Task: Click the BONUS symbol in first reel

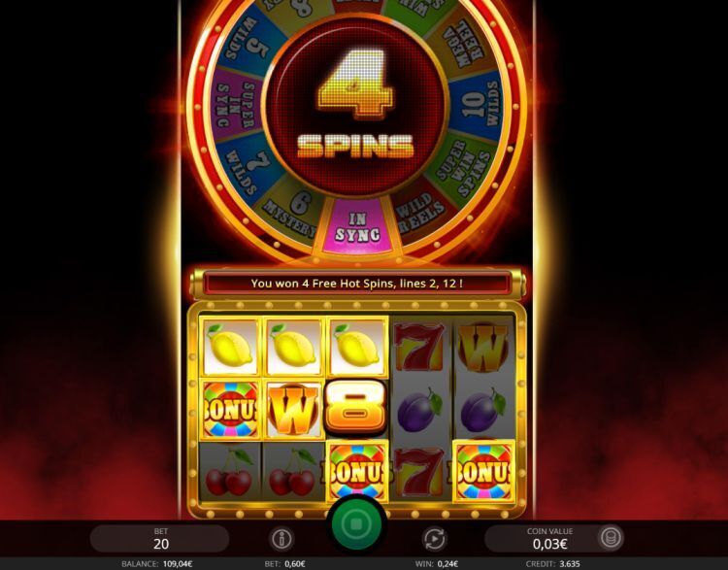Action: click(230, 410)
